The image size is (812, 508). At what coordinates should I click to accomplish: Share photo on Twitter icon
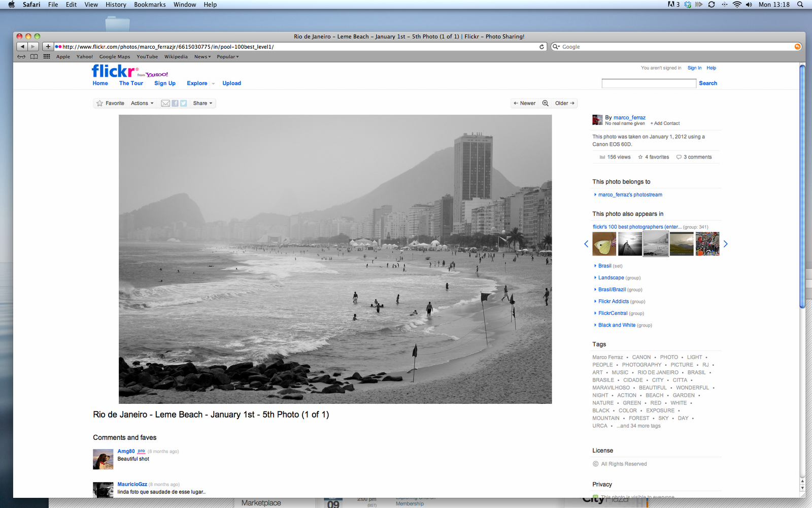tap(184, 103)
